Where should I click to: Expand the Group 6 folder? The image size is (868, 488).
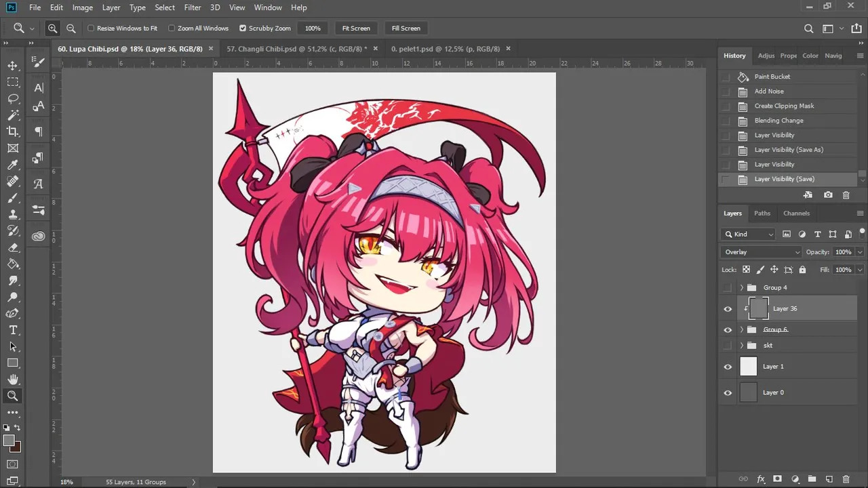point(741,330)
